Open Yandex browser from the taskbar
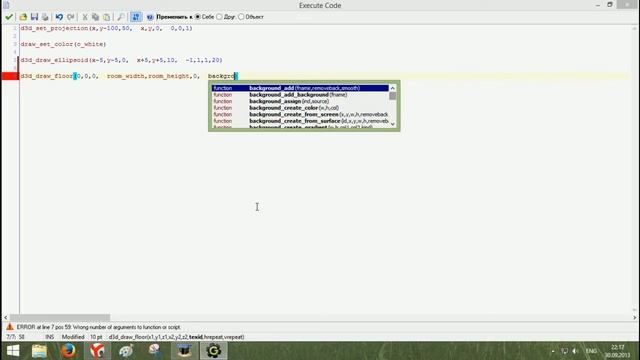Viewport: 640px width, 360px height. [x=97, y=351]
